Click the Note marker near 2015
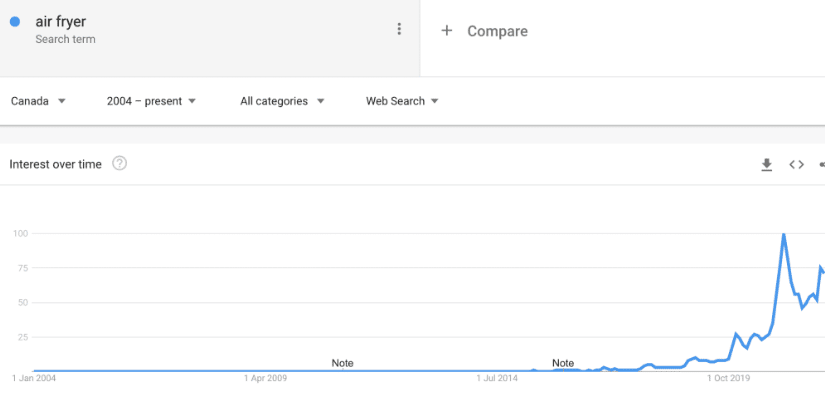The image size is (825, 396). pos(563,363)
